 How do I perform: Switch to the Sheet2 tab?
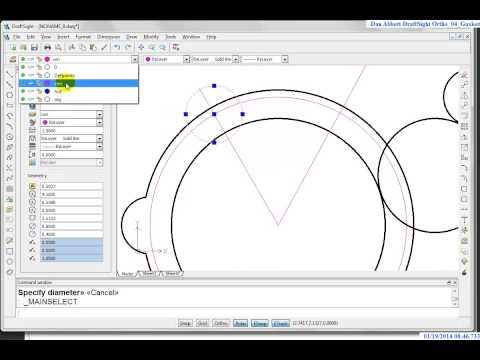[172, 274]
